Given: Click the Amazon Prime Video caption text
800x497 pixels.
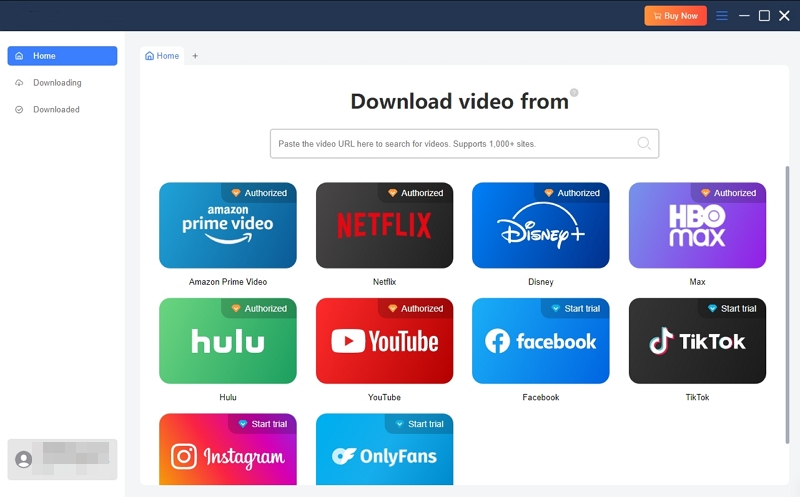Looking at the screenshot, I should [228, 282].
